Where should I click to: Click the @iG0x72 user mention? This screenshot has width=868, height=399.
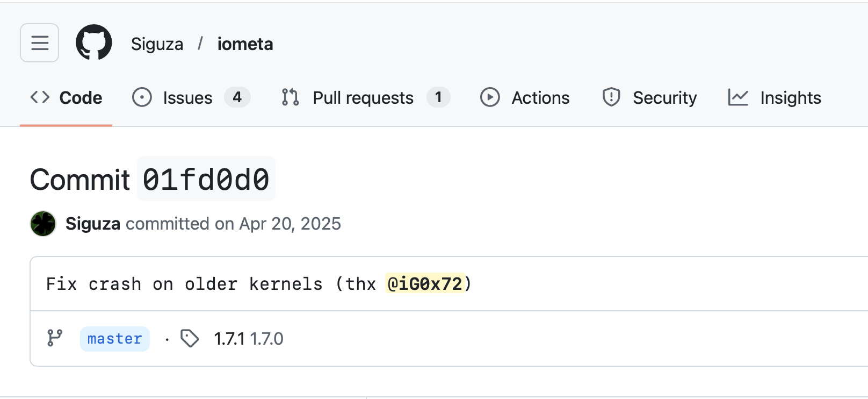425,284
